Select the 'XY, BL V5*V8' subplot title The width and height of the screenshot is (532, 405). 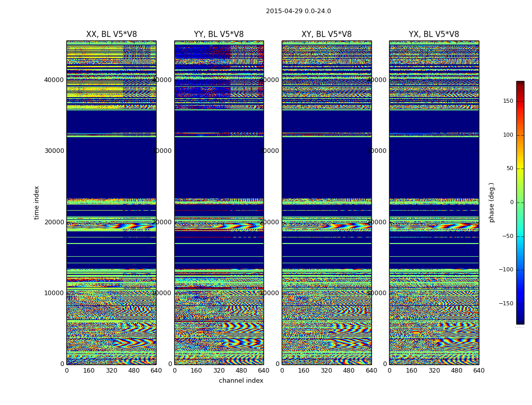coord(326,34)
